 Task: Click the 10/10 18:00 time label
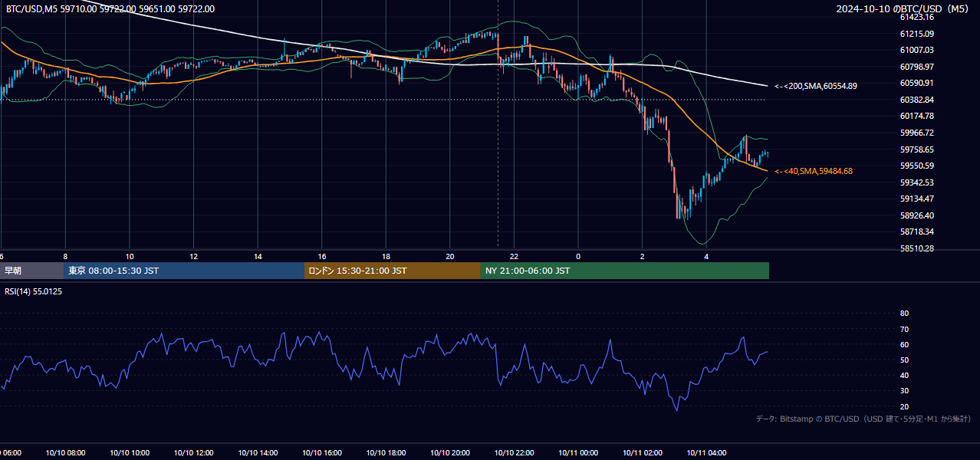coord(386,453)
